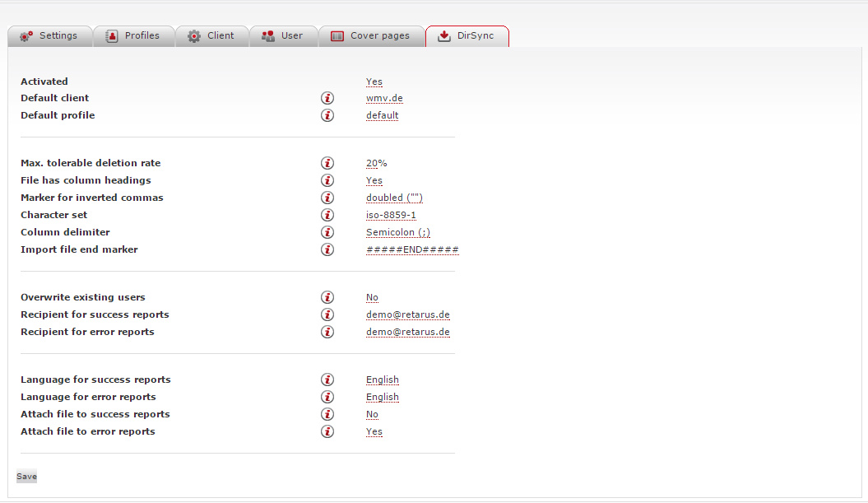
Task: Click the DirSync download icon on its tab
Action: [x=443, y=35]
